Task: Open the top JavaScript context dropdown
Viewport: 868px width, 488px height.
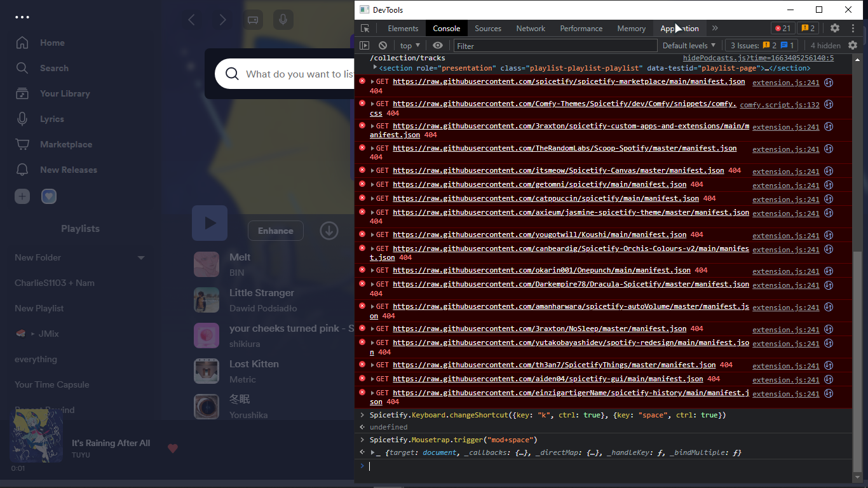Action: coord(410,45)
